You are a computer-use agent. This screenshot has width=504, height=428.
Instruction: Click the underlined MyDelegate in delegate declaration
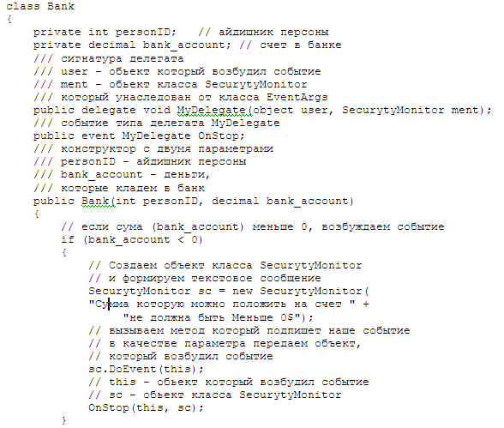click(x=214, y=110)
